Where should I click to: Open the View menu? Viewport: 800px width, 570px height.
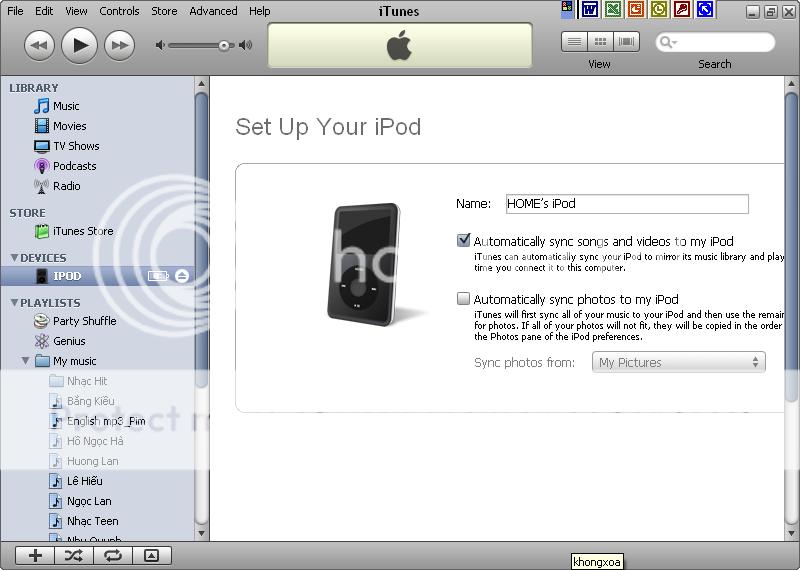(x=76, y=11)
